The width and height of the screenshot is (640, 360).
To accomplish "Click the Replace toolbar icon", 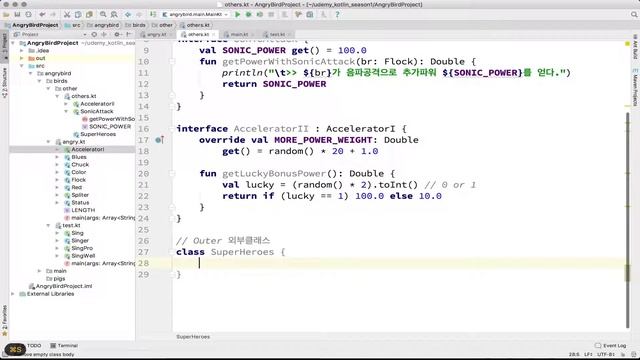I will 114,15.
